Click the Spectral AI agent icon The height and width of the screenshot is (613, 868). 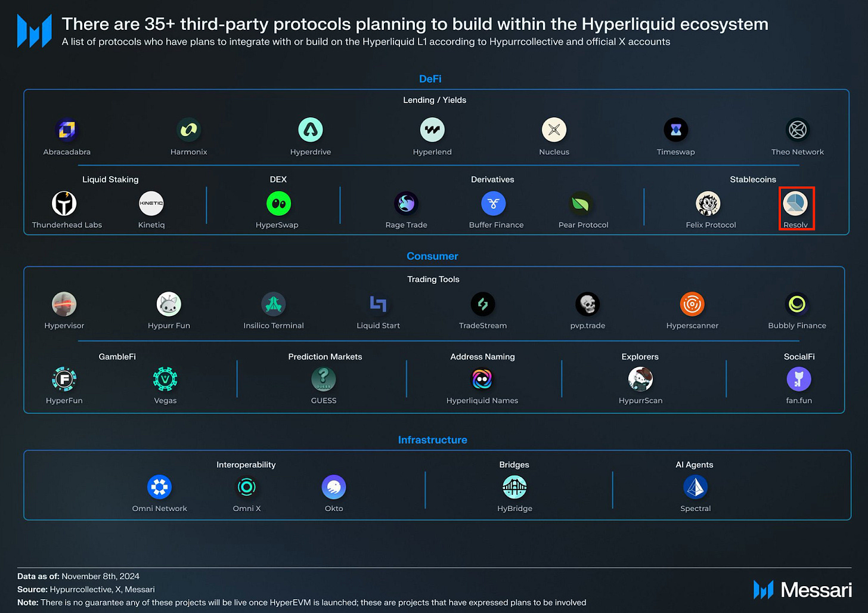(x=695, y=487)
